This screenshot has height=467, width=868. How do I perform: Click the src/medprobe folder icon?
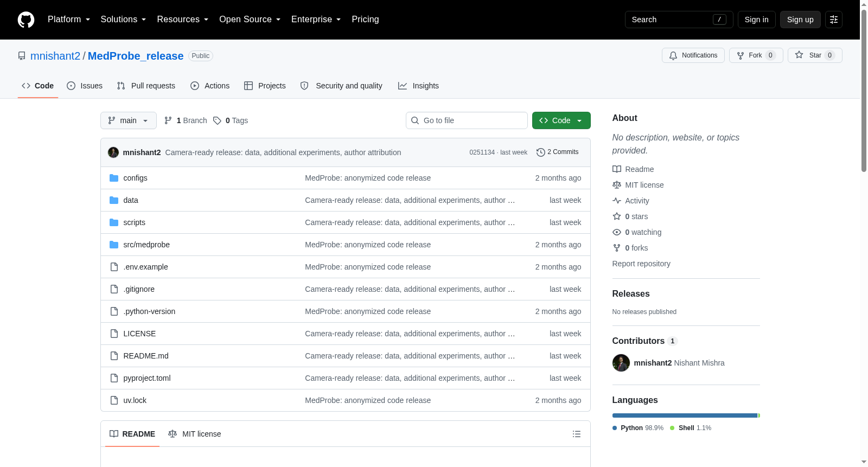pos(114,245)
